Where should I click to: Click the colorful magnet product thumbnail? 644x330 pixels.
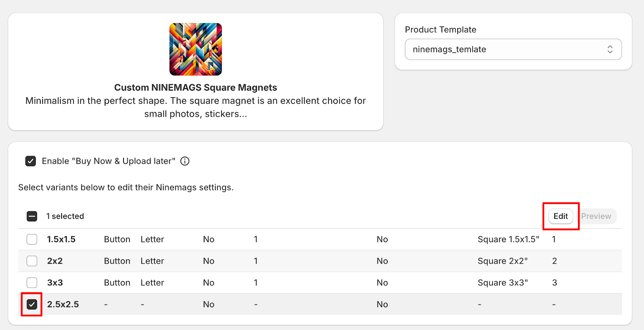click(196, 49)
